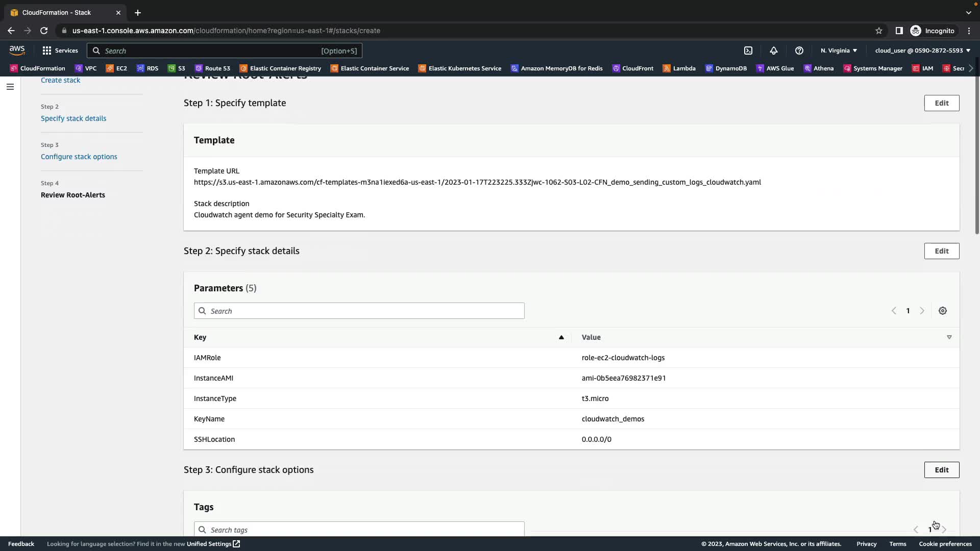
Task: Bookmark this page with star icon
Action: coord(879,31)
